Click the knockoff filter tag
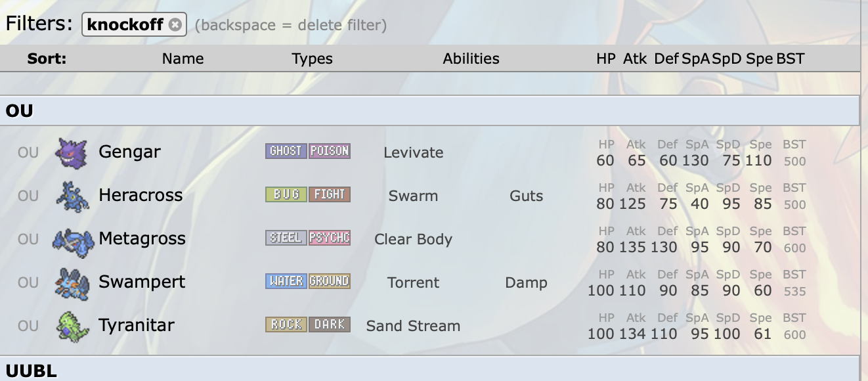 point(127,25)
